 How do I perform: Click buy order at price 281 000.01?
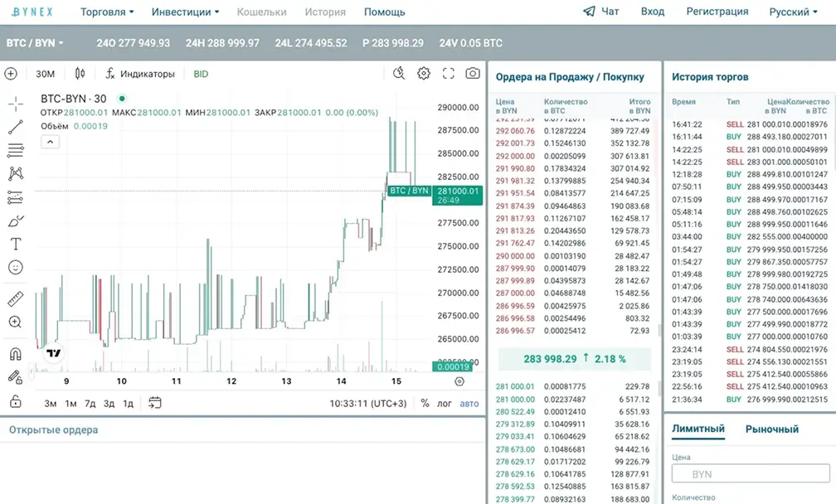click(572, 387)
